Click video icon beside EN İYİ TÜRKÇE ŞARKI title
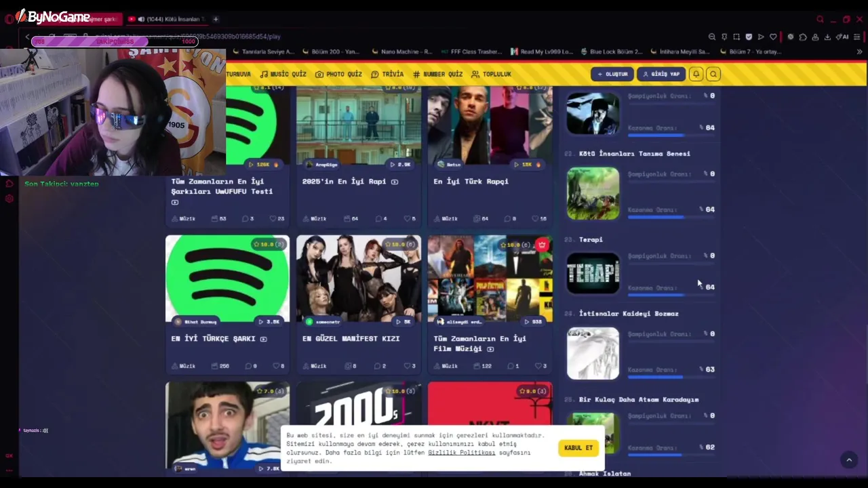 tap(264, 339)
